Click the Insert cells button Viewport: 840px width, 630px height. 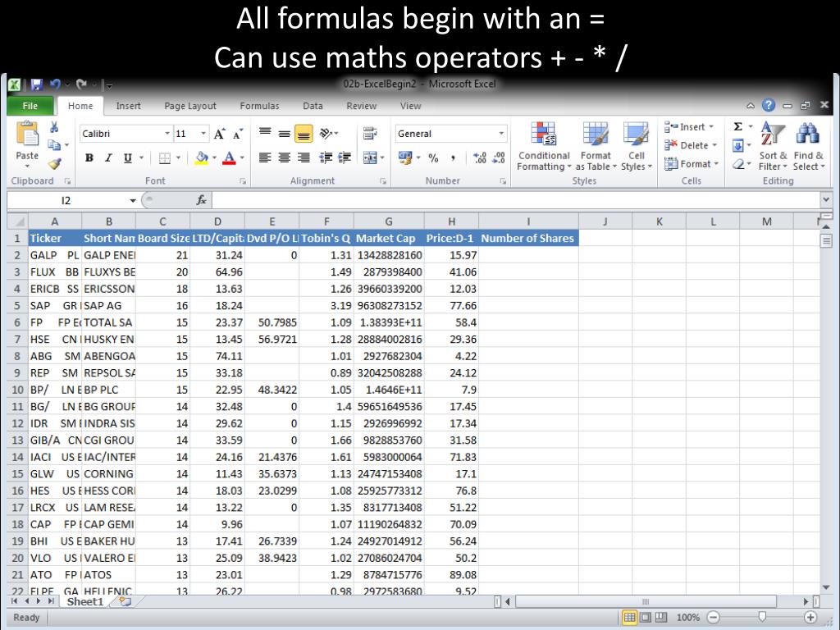(x=689, y=127)
